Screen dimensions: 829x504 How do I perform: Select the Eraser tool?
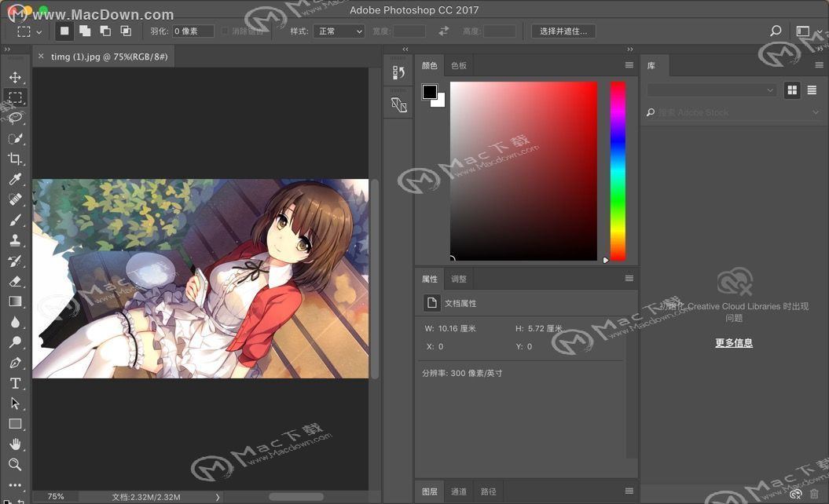[15, 281]
